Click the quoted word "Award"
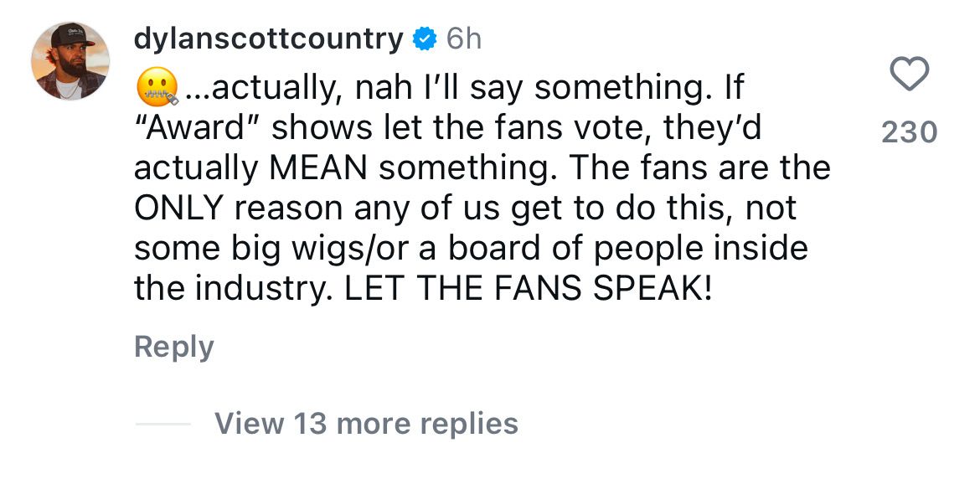 point(198,127)
